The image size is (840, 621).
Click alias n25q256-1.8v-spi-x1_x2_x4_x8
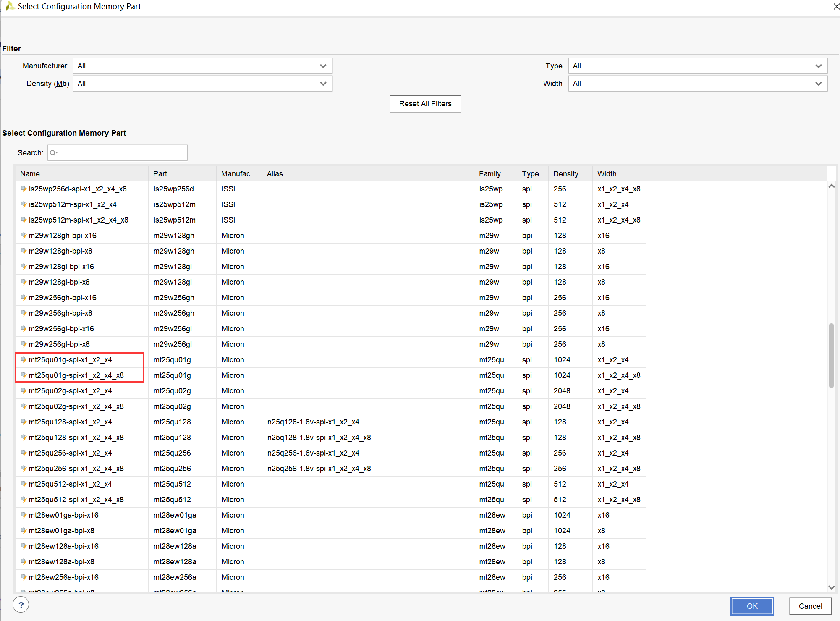(x=319, y=468)
